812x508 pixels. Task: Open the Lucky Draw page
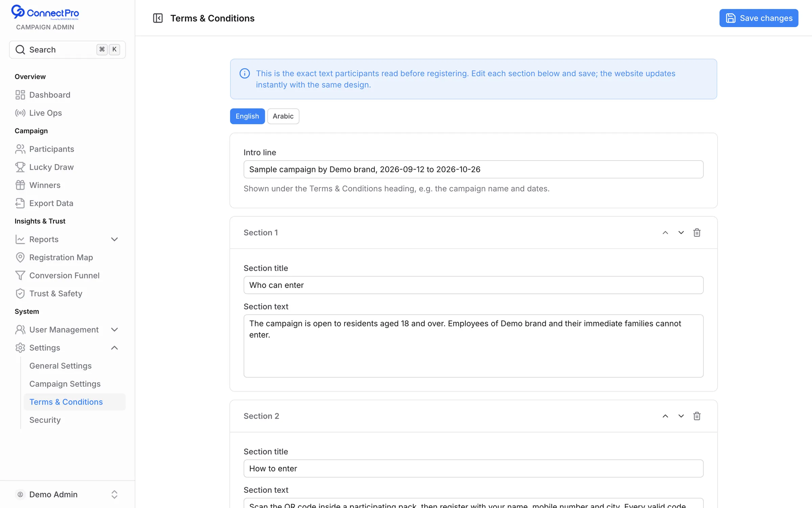click(67, 167)
